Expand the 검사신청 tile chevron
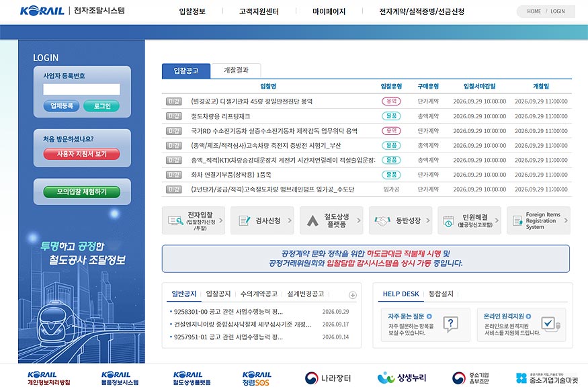The width and height of the screenshot is (588, 389). tap(290, 220)
